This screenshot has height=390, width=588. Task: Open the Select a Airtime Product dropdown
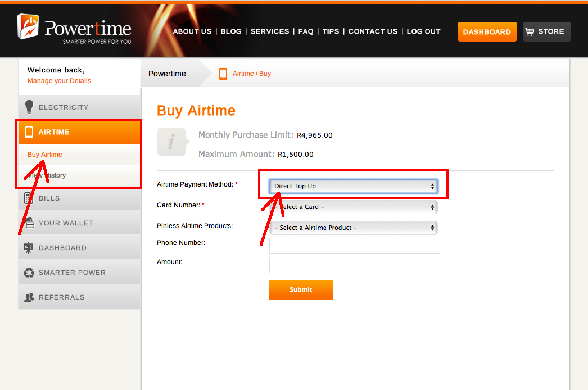(353, 228)
